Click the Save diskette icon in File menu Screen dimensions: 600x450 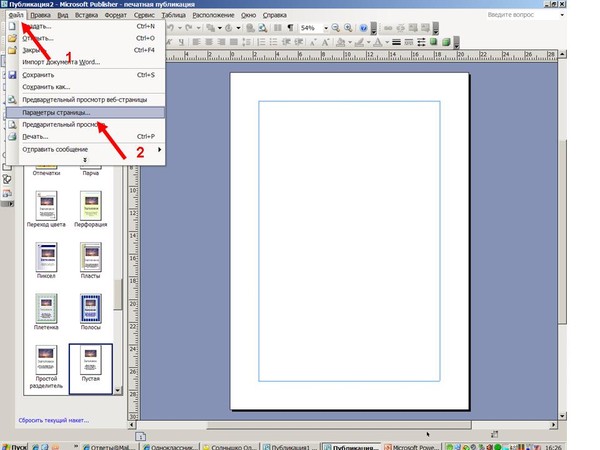(12, 75)
